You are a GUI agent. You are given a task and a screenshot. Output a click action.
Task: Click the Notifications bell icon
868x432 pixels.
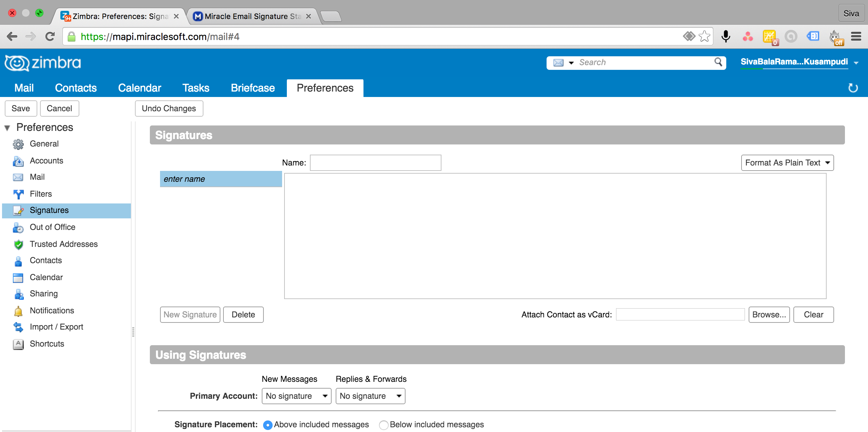point(18,311)
